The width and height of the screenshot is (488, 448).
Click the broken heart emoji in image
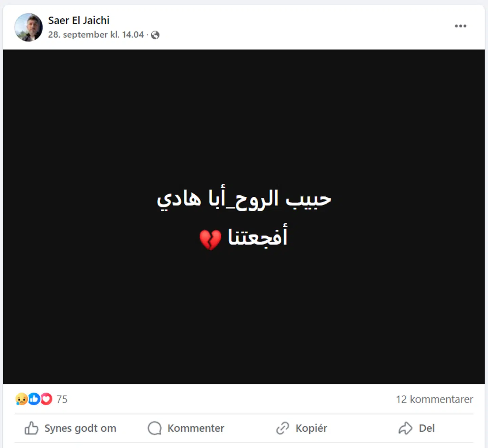click(x=210, y=239)
